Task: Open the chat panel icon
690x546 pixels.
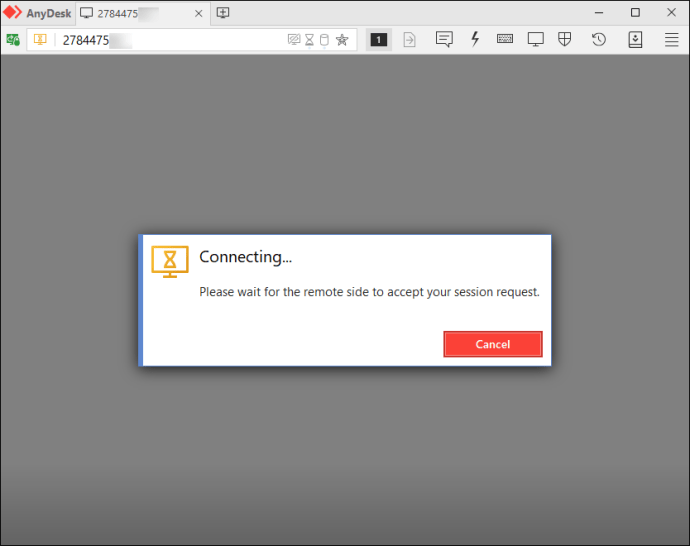Action: coord(444,39)
